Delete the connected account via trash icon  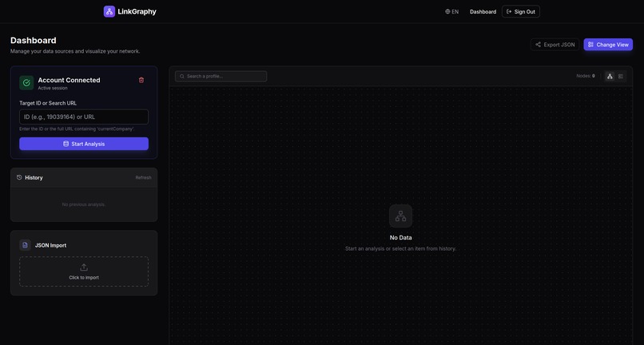tap(141, 80)
